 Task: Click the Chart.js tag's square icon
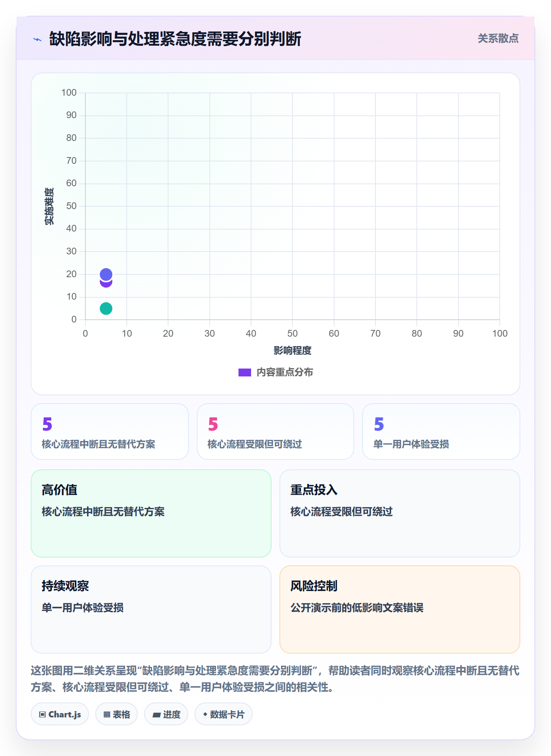coord(43,714)
